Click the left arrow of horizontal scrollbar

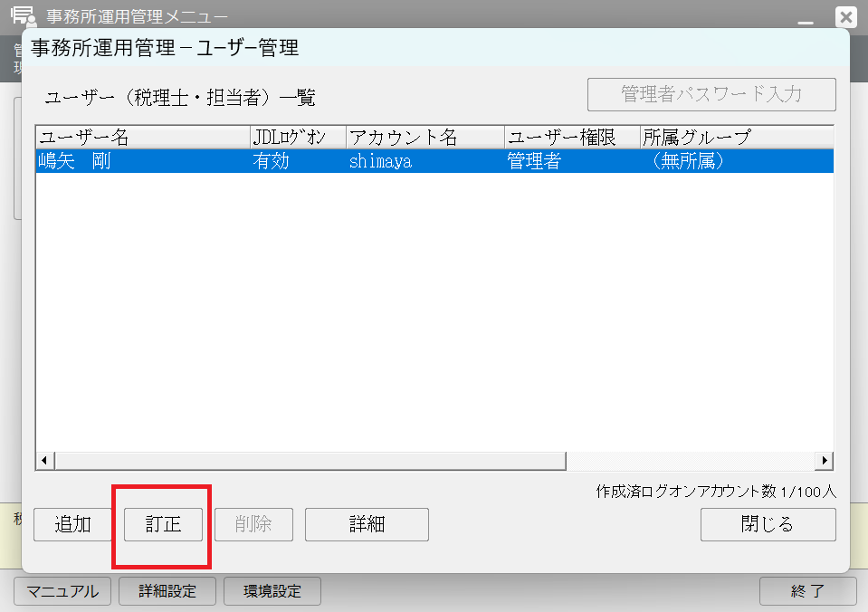pos(44,461)
